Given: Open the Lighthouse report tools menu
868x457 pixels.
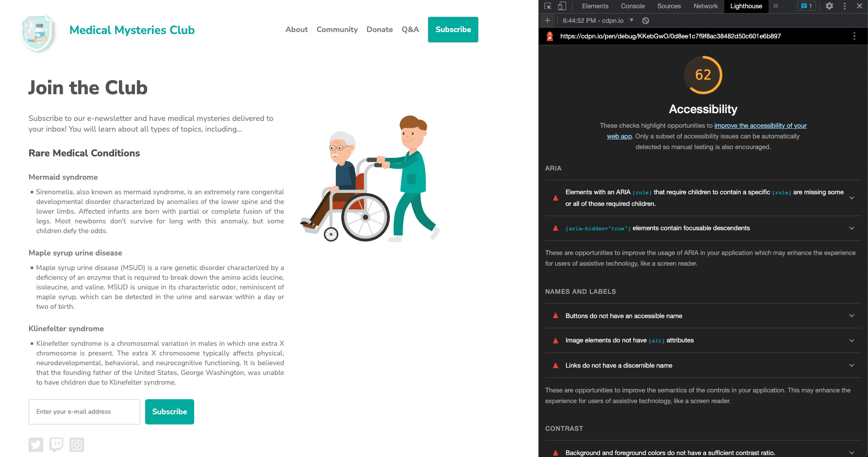Looking at the screenshot, I should tap(854, 36).
